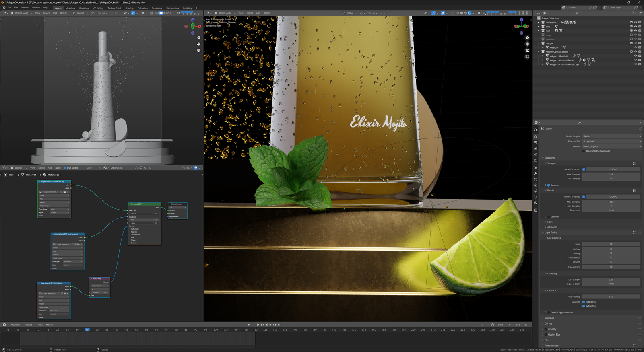Adjust the Filter Glossy value field

tap(611, 297)
